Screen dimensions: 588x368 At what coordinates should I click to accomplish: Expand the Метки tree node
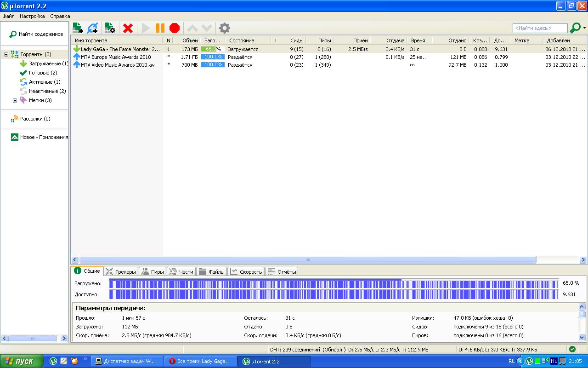(x=15, y=100)
